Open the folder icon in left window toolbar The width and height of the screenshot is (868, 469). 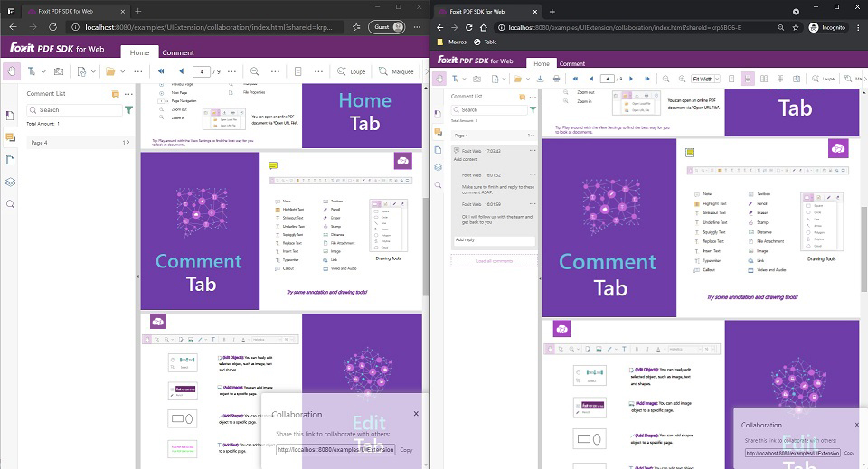point(110,71)
